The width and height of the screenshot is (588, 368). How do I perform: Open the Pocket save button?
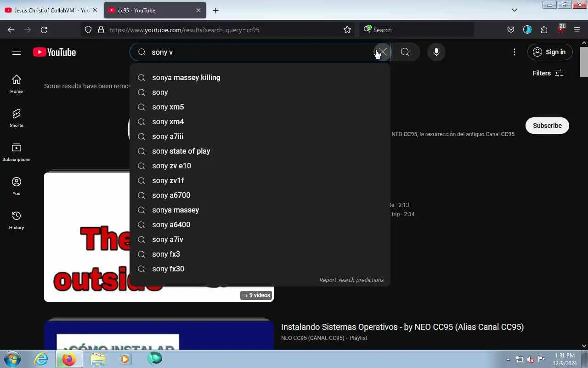[510, 30]
